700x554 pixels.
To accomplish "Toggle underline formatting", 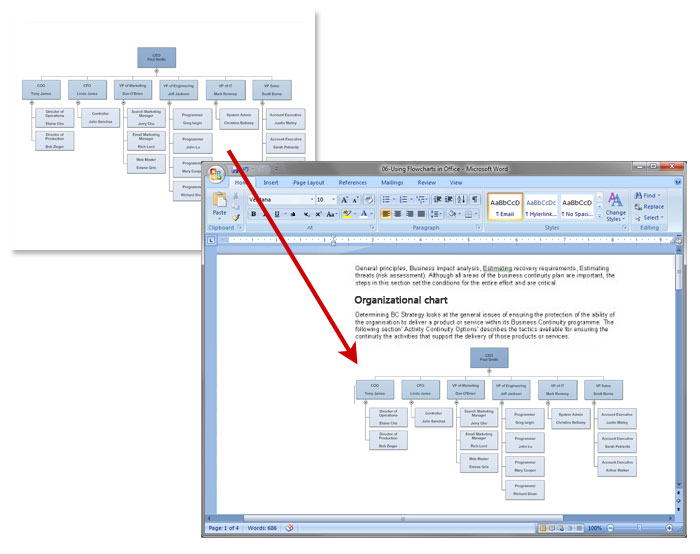I will click(x=277, y=214).
